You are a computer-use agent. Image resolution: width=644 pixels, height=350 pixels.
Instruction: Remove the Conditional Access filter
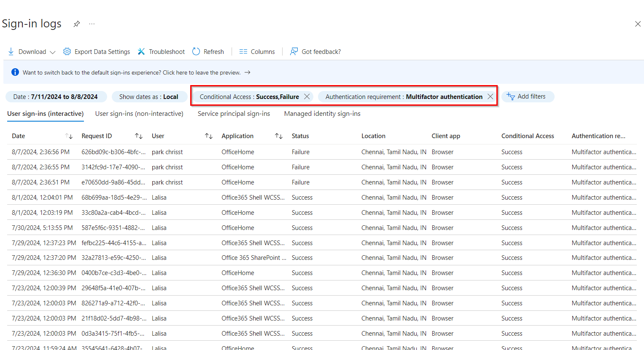pyautogui.click(x=307, y=96)
